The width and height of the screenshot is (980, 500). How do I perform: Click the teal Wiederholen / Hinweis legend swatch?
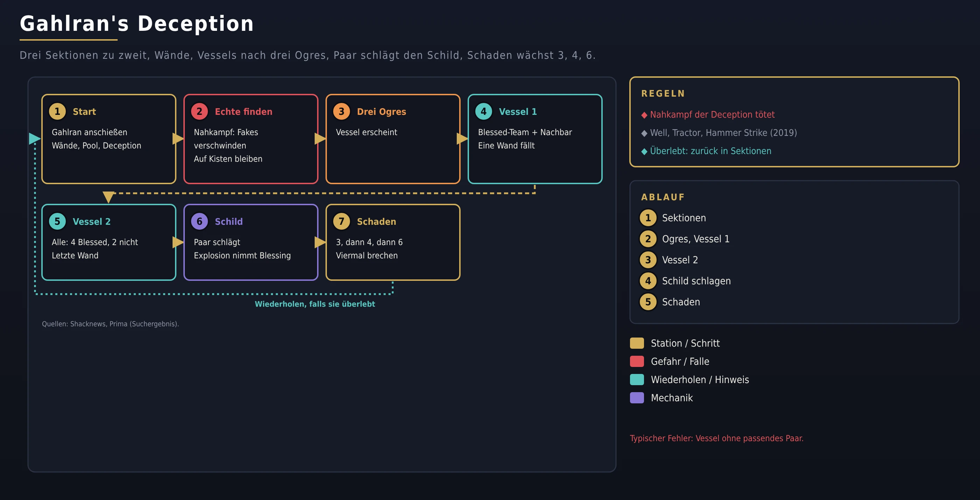click(x=637, y=380)
